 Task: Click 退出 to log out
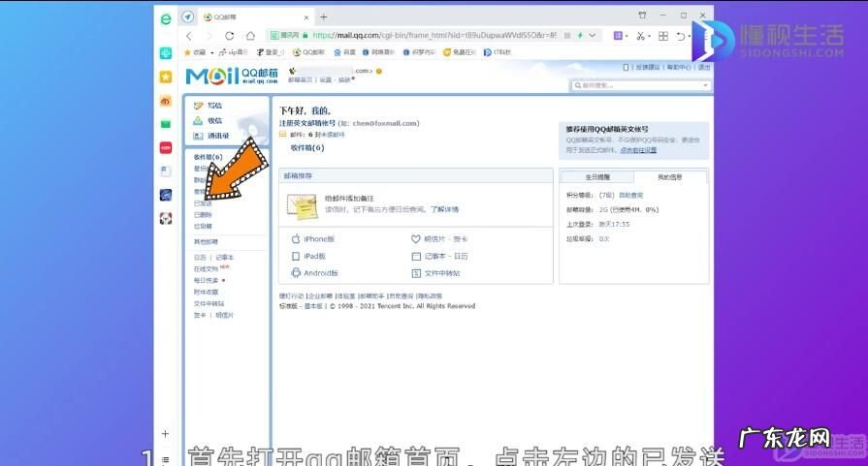[x=703, y=68]
